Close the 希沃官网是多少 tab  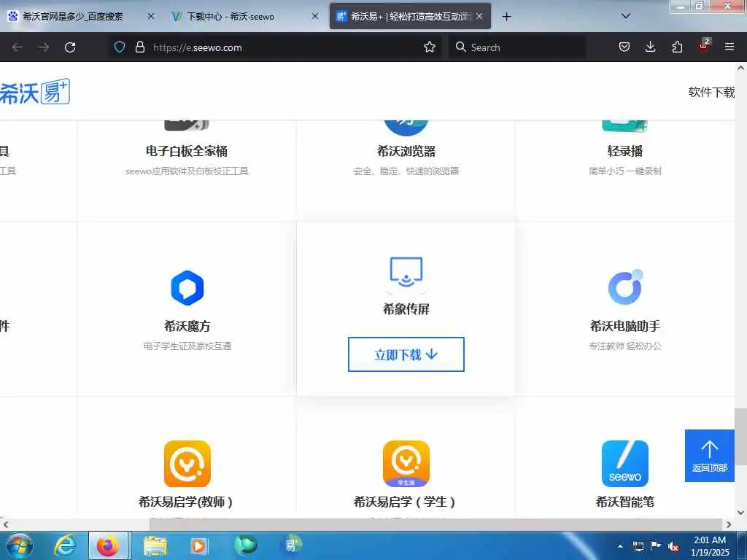point(150,16)
